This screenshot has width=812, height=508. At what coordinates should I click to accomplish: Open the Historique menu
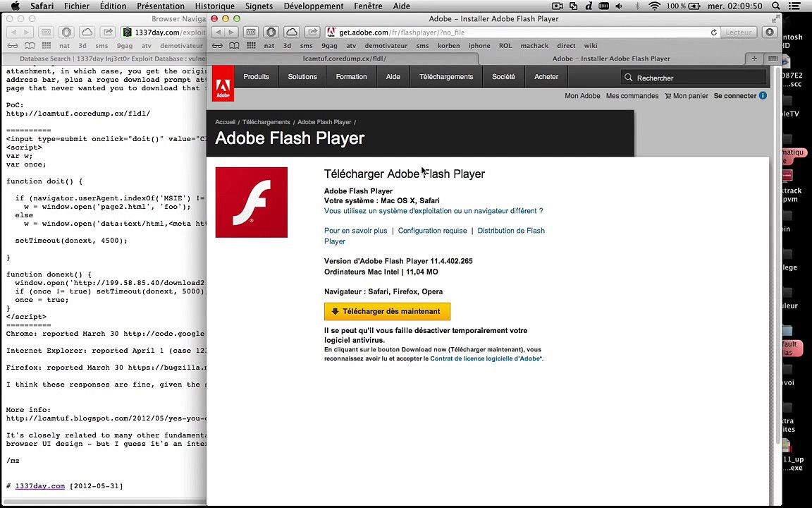[214, 6]
